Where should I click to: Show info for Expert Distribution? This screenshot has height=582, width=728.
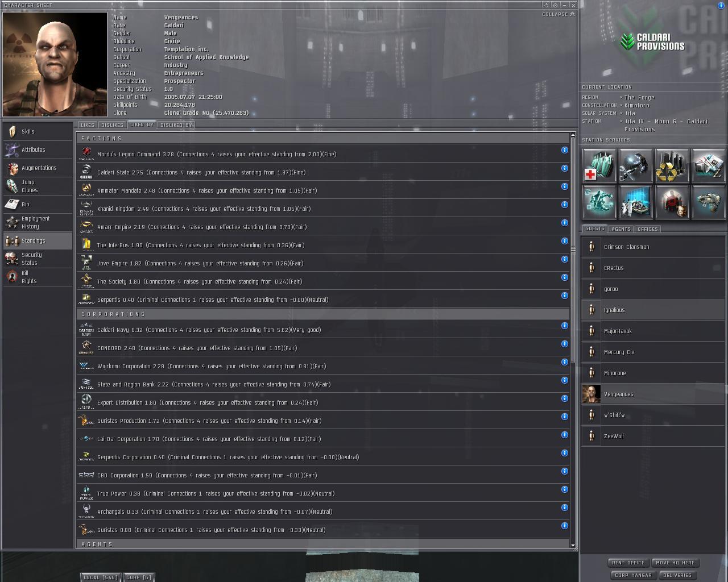point(565,398)
